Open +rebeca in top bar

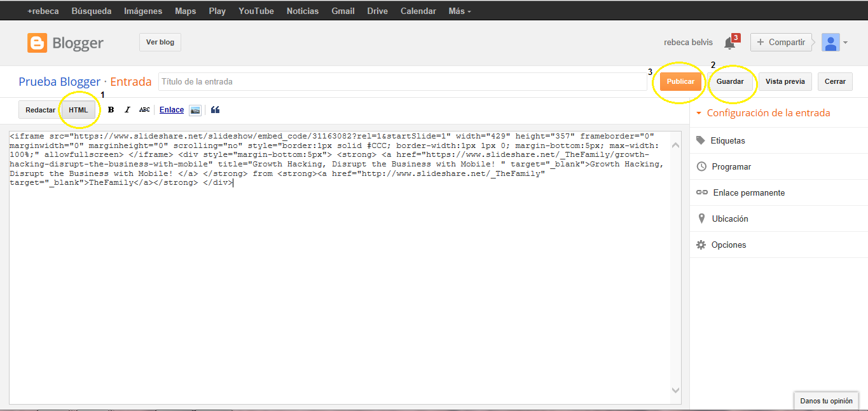click(43, 11)
